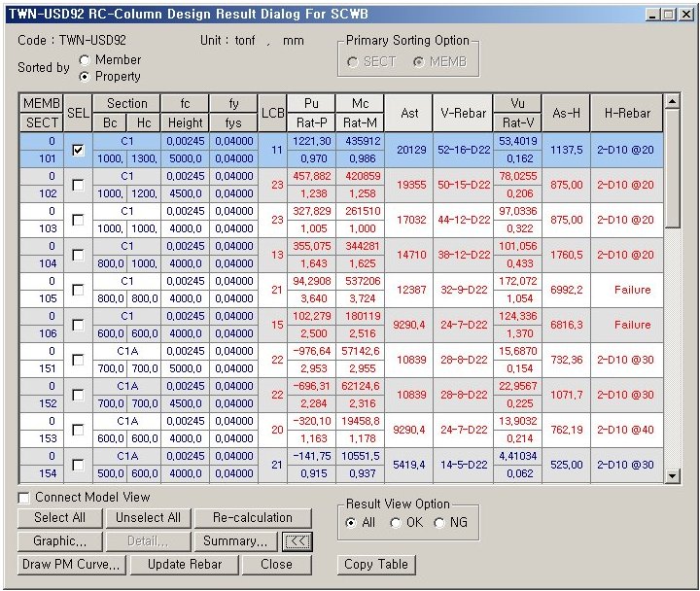Copy Table to clipboard
This screenshot has height=591, width=700.
(376, 564)
